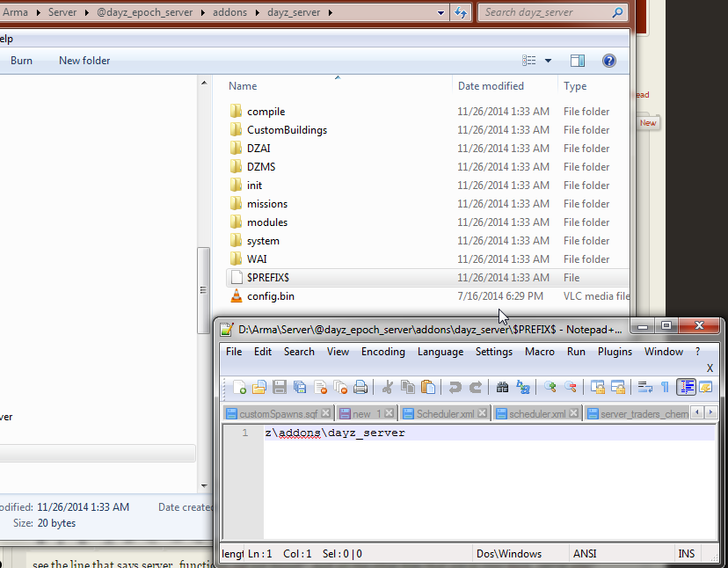Click the user defined language icon
Viewport: 728px width, 568px height.
pyautogui.click(x=706, y=387)
